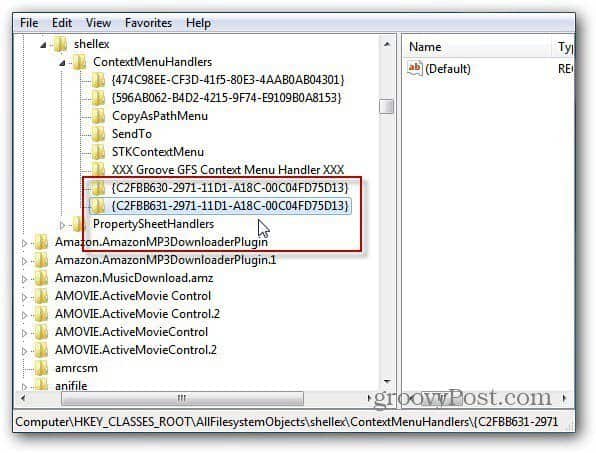
Task: Collapse the shellex key
Action: (x=43, y=45)
